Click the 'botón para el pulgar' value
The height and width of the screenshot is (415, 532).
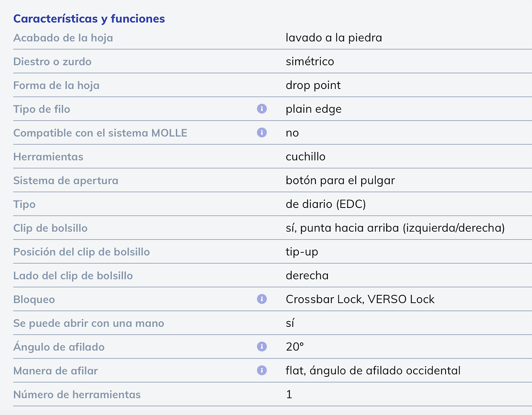point(340,180)
